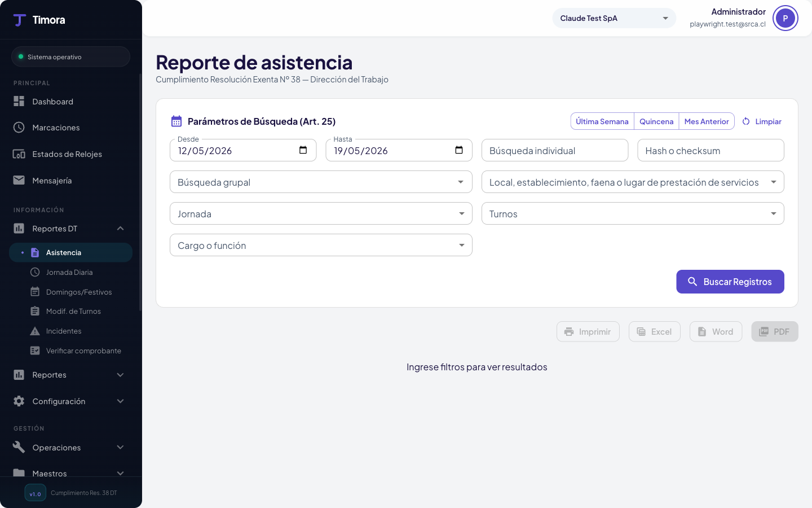This screenshot has width=812, height=508.
Task: Click the magnifier icon in Buscar Registros
Action: pyautogui.click(x=692, y=281)
